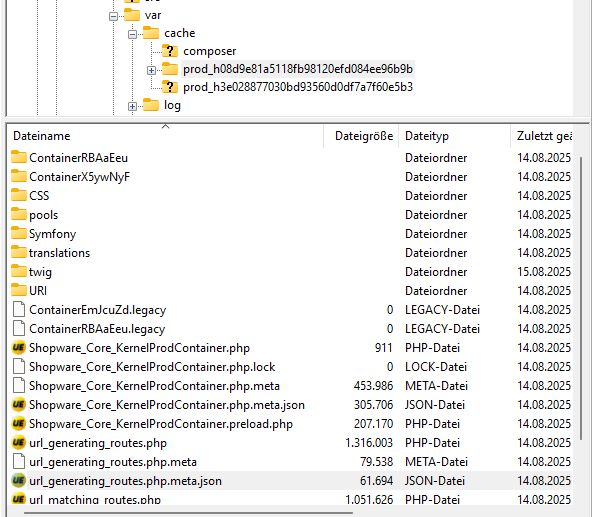The height and width of the screenshot is (517, 592).
Task: Click the url_generating_routes.php file icon
Action: pos(18,443)
